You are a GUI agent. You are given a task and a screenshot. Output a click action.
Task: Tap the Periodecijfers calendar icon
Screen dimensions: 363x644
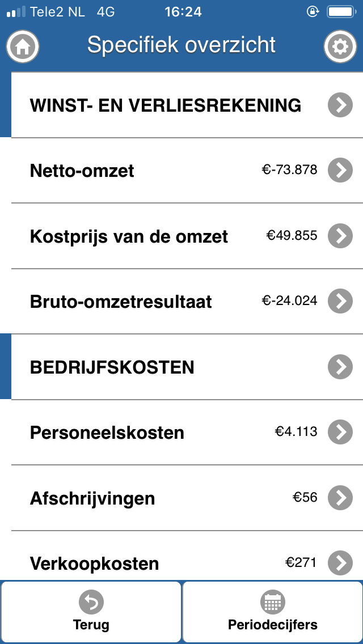click(273, 602)
